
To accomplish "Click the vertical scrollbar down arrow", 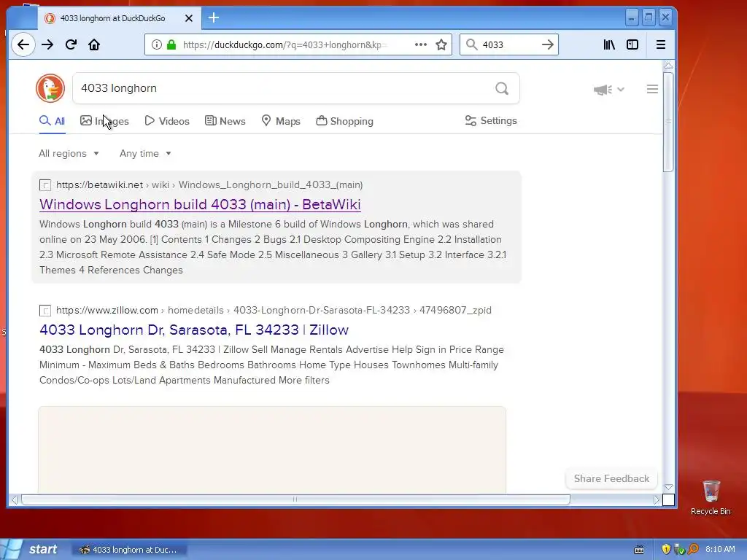I will (x=668, y=487).
